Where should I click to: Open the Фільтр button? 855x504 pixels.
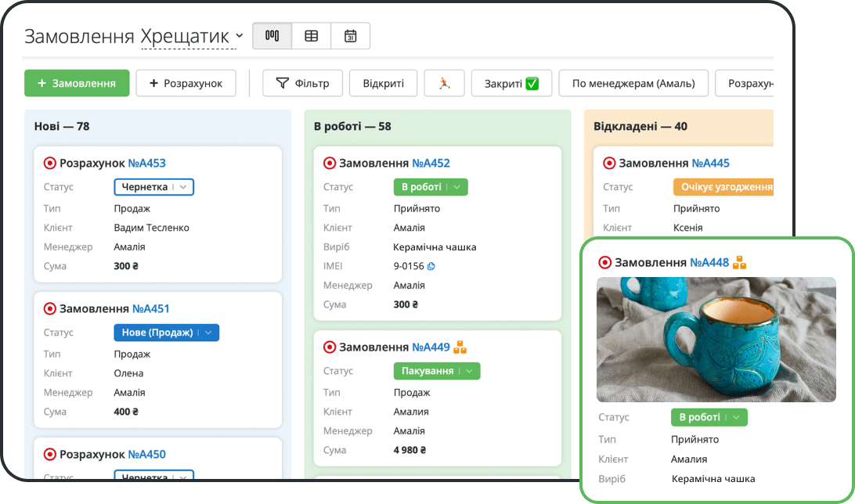click(x=303, y=84)
